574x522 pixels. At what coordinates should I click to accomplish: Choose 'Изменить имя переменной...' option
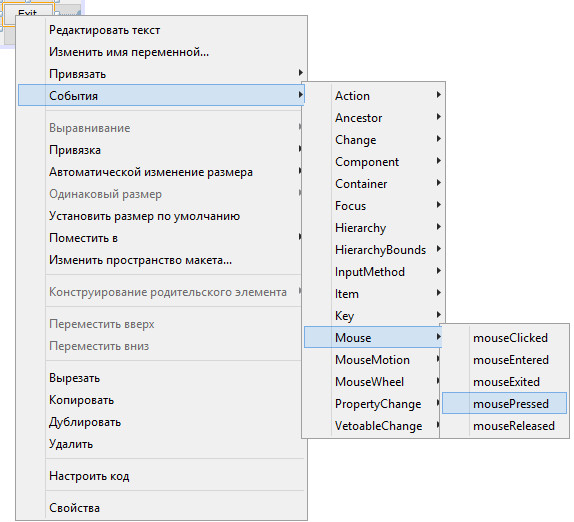pos(161,52)
